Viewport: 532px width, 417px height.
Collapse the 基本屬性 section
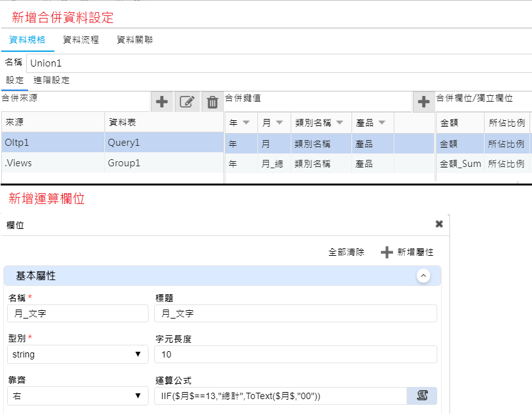pyautogui.click(x=423, y=276)
